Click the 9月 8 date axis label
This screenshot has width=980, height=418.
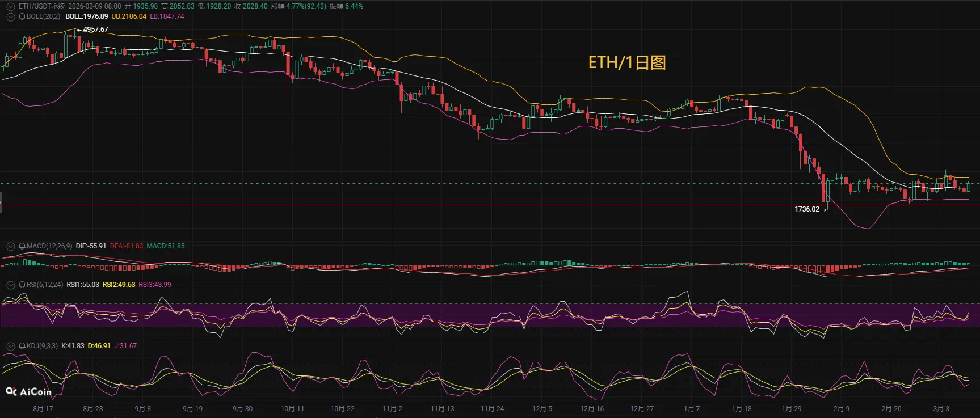[x=143, y=409]
